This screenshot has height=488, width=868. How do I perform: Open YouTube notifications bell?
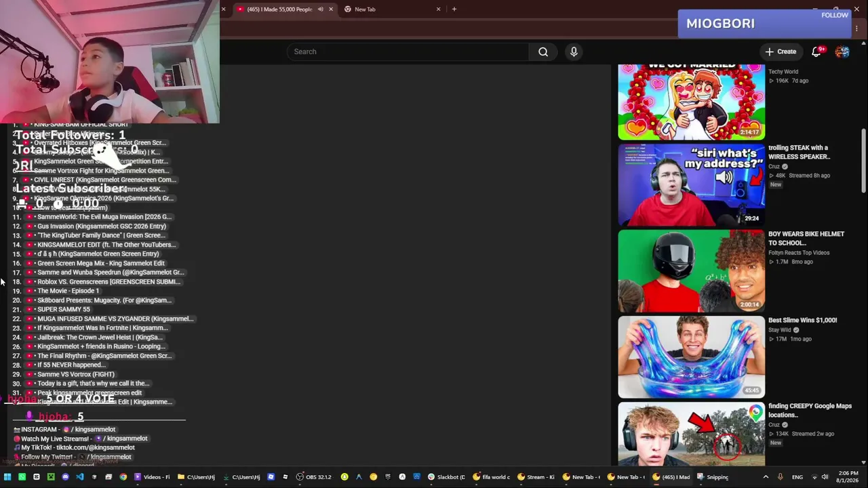click(x=817, y=52)
